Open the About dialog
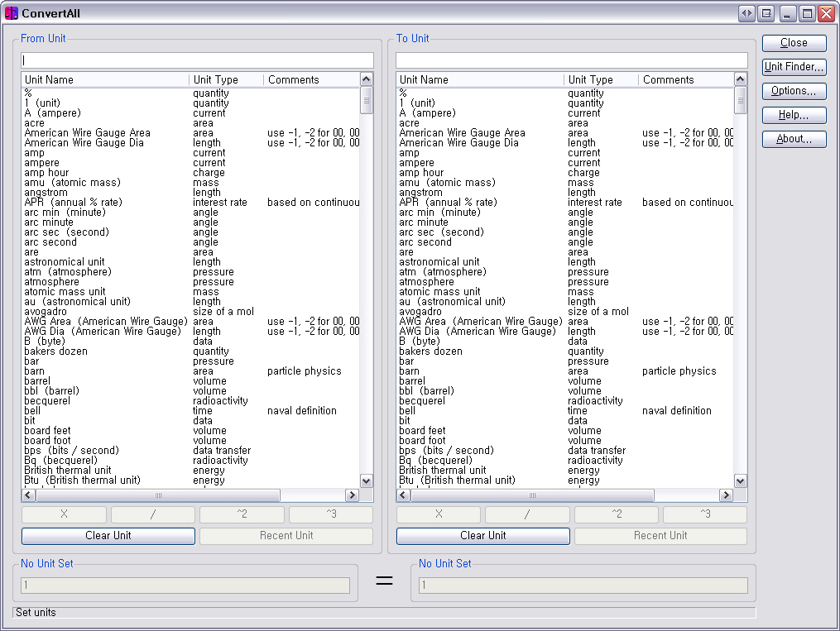The image size is (840, 631). 794,139
